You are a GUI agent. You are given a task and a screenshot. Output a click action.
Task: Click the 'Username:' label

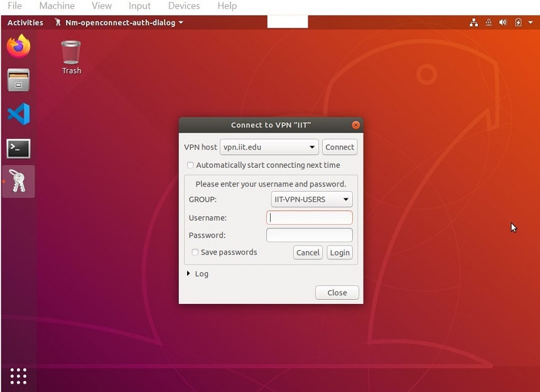click(x=208, y=218)
